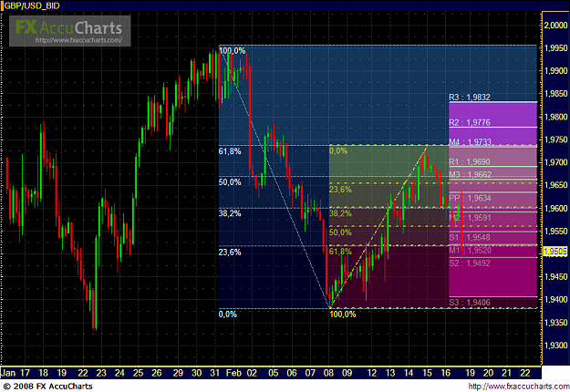Click the 1,9400 price axis value
Screen dimensions: 570x392
tap(555, 300)
